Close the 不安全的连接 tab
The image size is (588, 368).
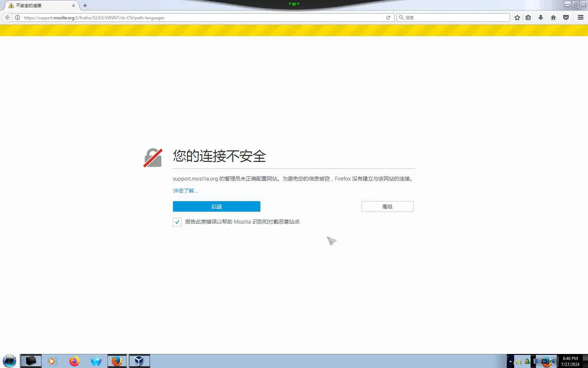(x=73, y=6)
